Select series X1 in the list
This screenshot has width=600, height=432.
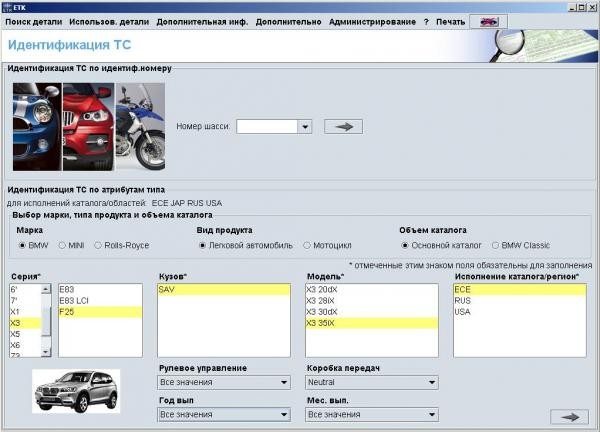coord(25,312)
